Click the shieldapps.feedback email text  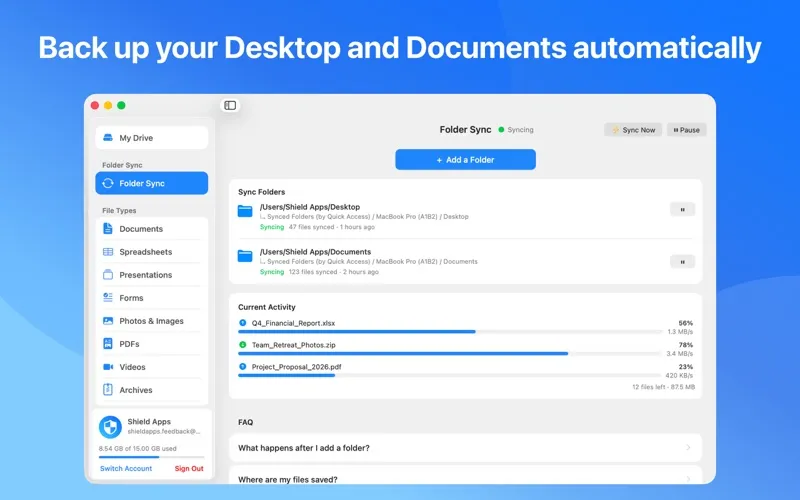pyautogui.click(x=164, y=432)
